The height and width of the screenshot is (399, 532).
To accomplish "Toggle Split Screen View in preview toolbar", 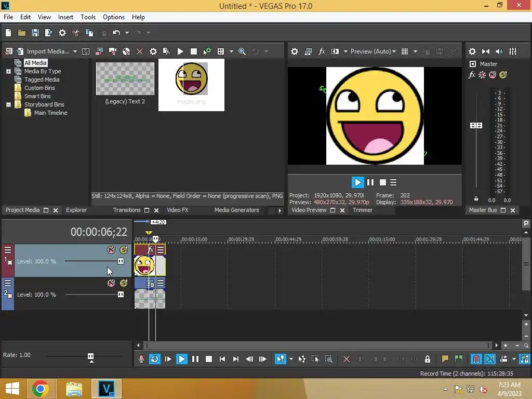I will [x=335, y=51].
